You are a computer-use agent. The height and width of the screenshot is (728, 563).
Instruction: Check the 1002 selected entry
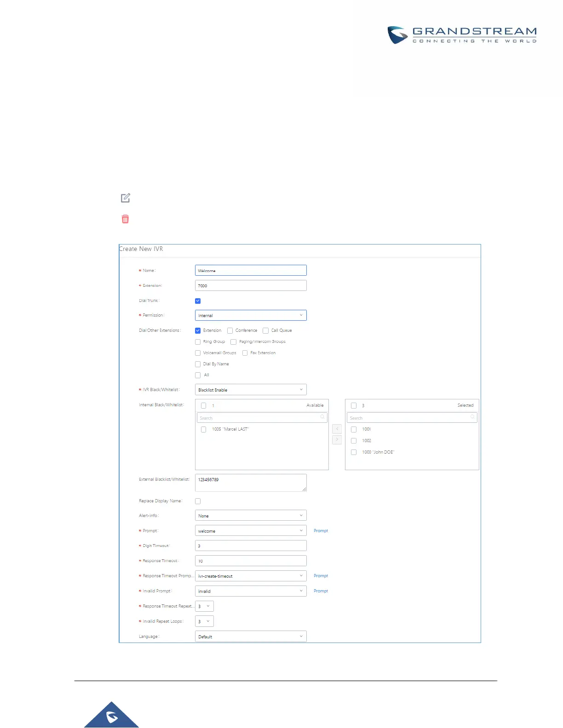pos(354,441)
